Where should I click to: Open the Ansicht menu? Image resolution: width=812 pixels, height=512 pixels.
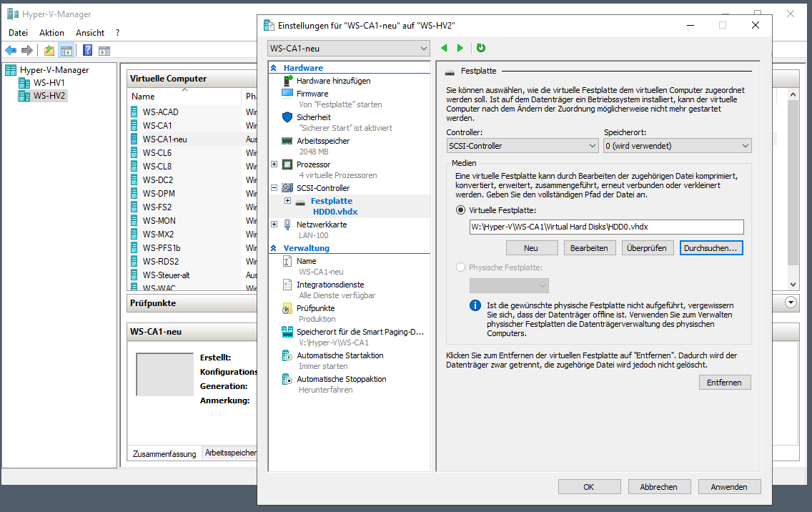point(90,33)
